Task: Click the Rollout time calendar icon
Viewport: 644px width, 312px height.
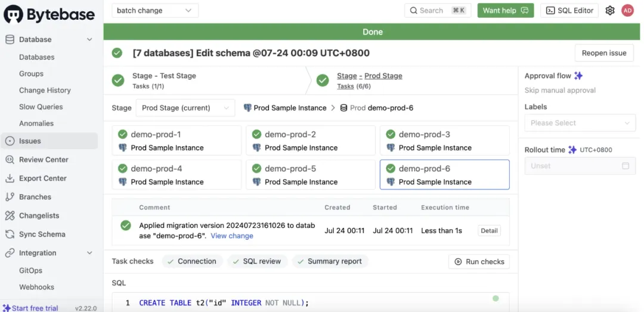Action: [626, 166]
